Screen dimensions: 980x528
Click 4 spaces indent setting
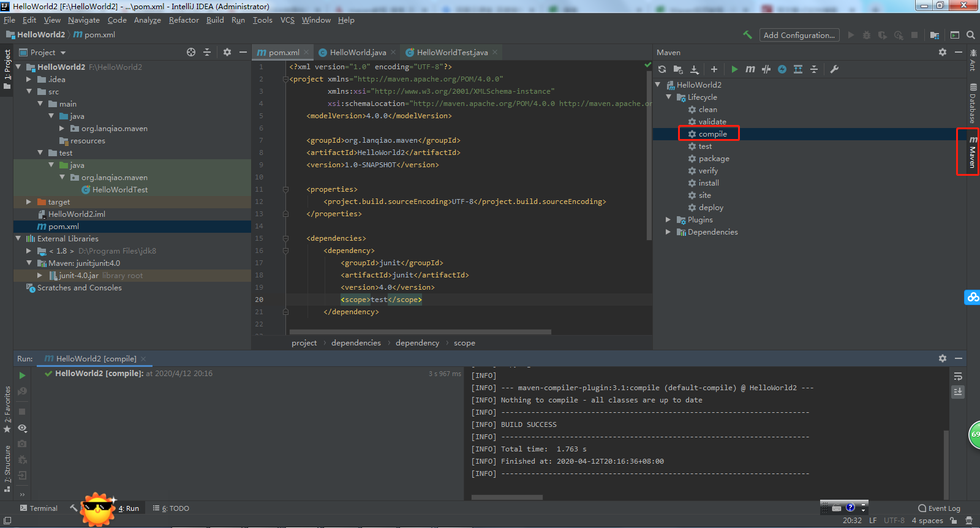pyautogui.click(x=927, y=521)
